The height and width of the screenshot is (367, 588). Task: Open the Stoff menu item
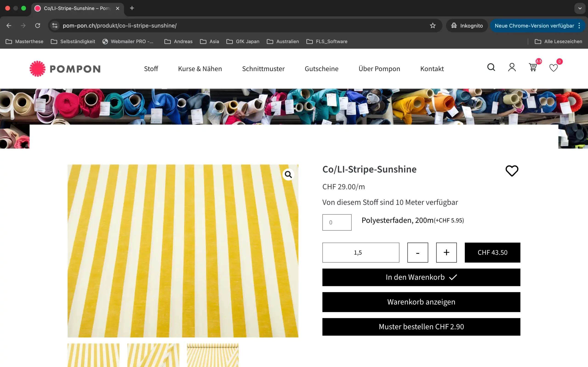point(151,69)
